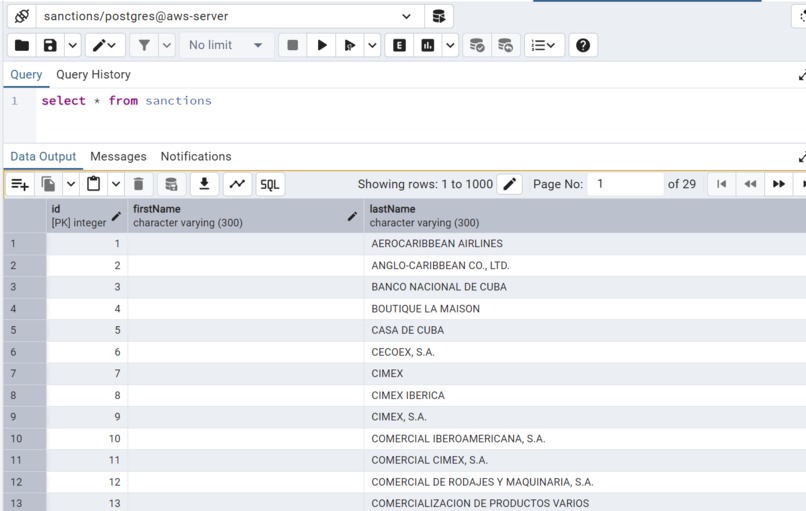Select the Data Output tab
This screenshot has height=511, width=806.
(43, 156)
